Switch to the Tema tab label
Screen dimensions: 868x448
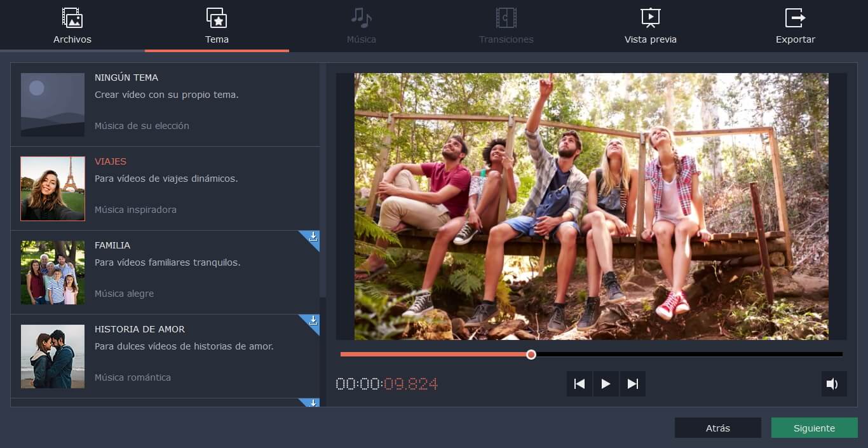(217, 39)
